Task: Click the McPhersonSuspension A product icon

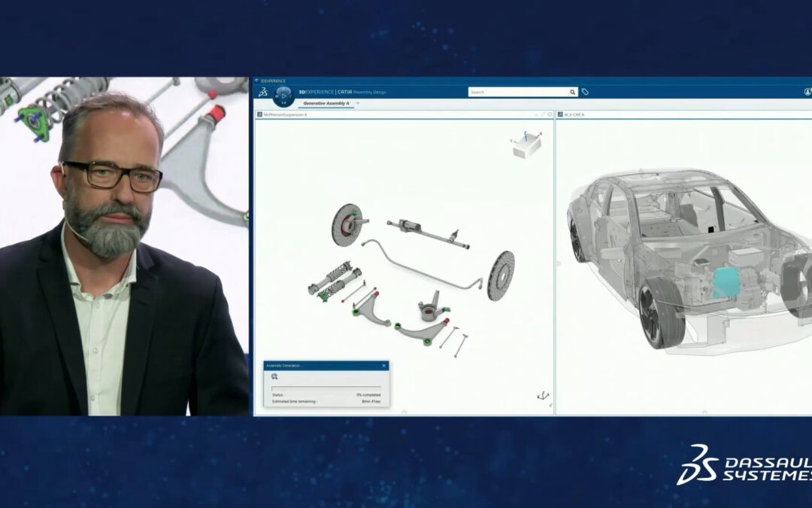Action: tap(260, 114)
